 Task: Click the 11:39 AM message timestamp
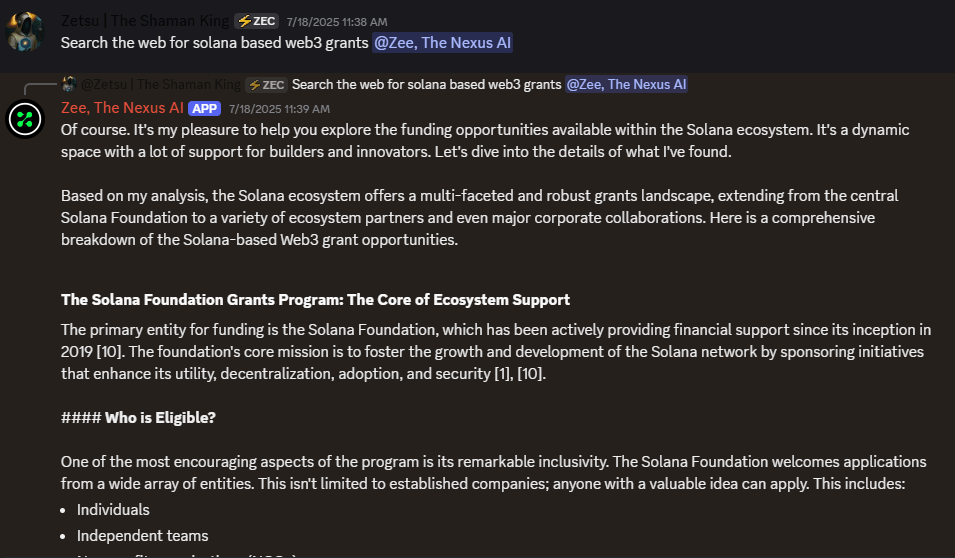[279, 108]
